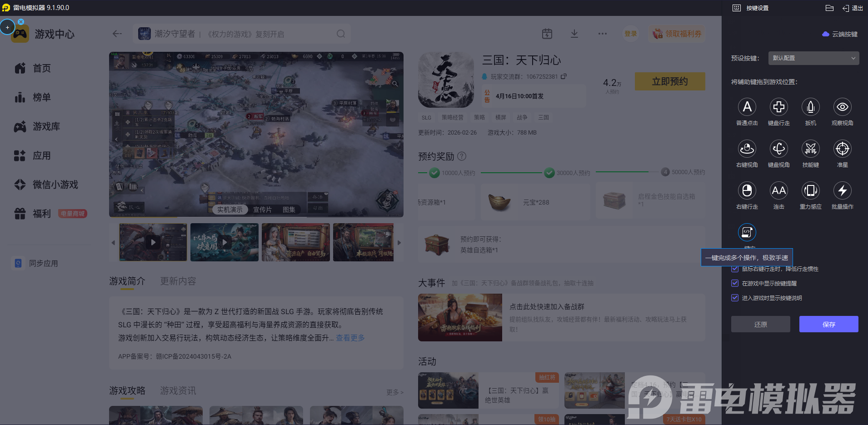Open the 预约奖励 help question mark

462,156
